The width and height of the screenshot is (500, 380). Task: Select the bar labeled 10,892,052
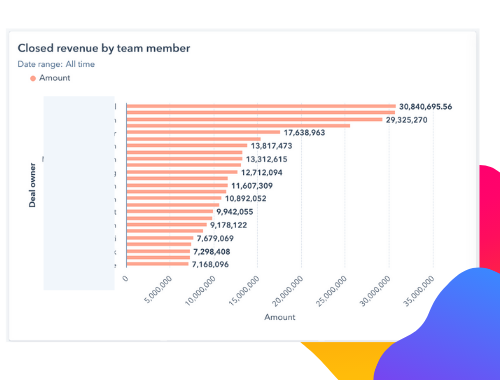(x=174, y=198)
